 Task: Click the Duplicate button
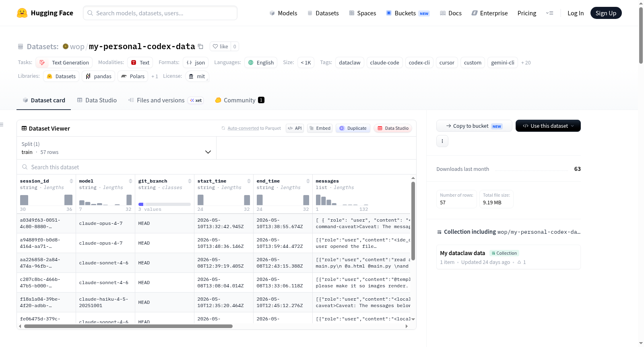[353, 128]
